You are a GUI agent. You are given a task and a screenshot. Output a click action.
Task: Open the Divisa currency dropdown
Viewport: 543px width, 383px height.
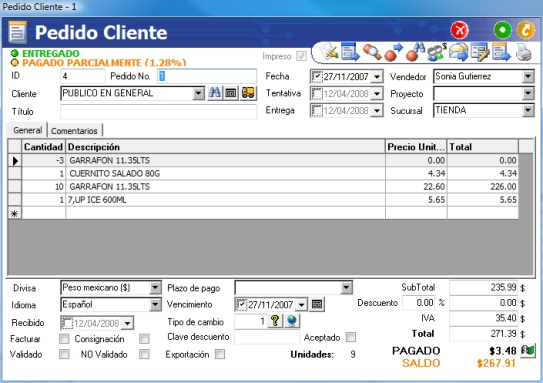pyautogui.click(x=155, y=288)
